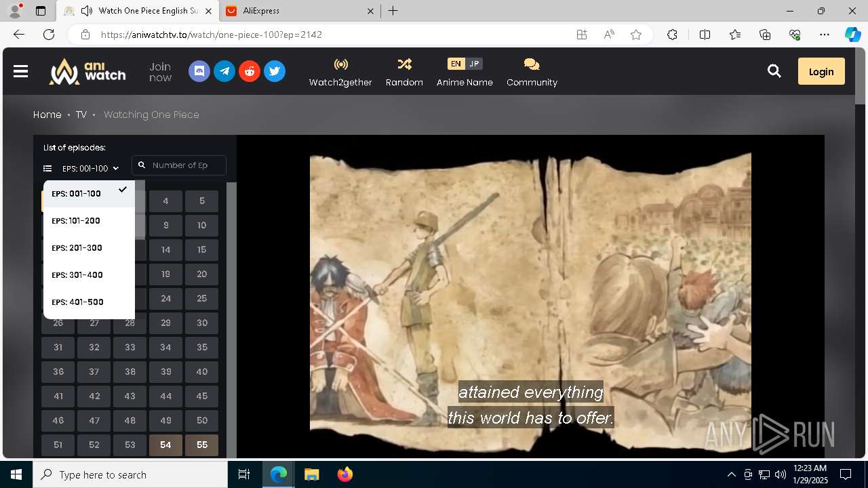This screenshot has width=868, height=488.
Task: Click the episode list scrollbar
Action: click(231, 319)
